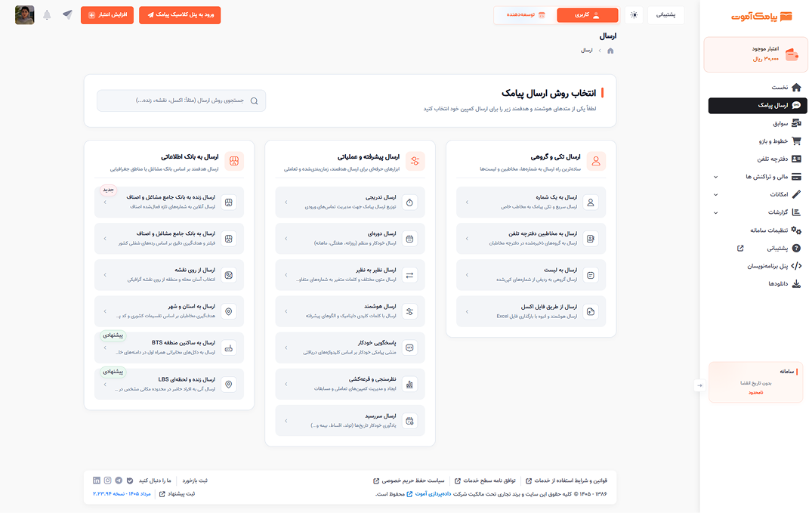Screen dimensions: 812x513
Task: Toggle the light/dark theme sun icon
Action: click(x=634, y=15)
